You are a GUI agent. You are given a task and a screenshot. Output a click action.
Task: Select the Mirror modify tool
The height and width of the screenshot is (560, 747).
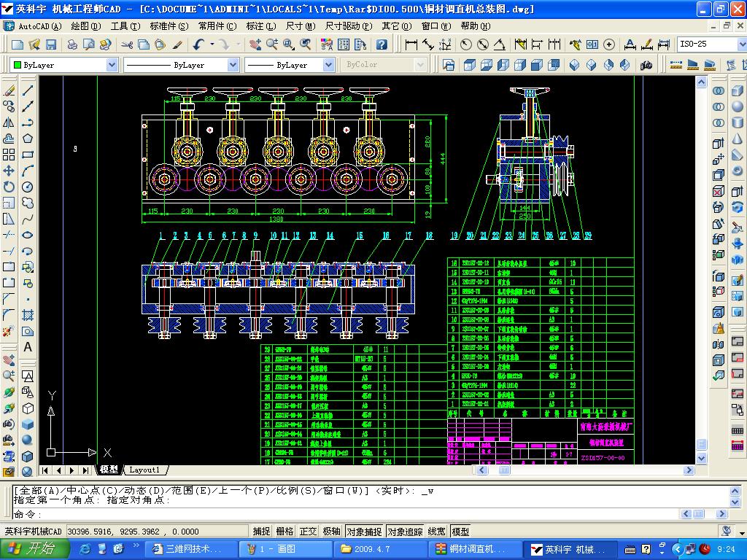tap(9, 122)
